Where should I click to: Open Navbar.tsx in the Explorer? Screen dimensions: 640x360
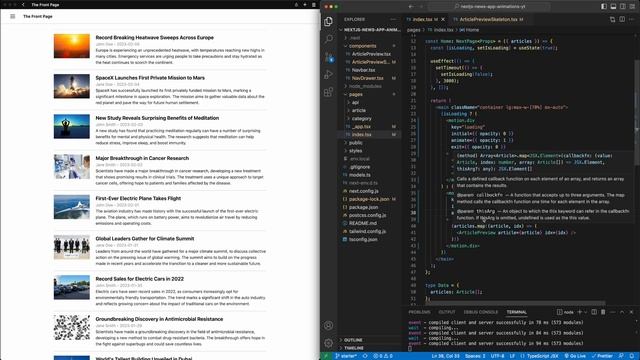tap(363, 70)
